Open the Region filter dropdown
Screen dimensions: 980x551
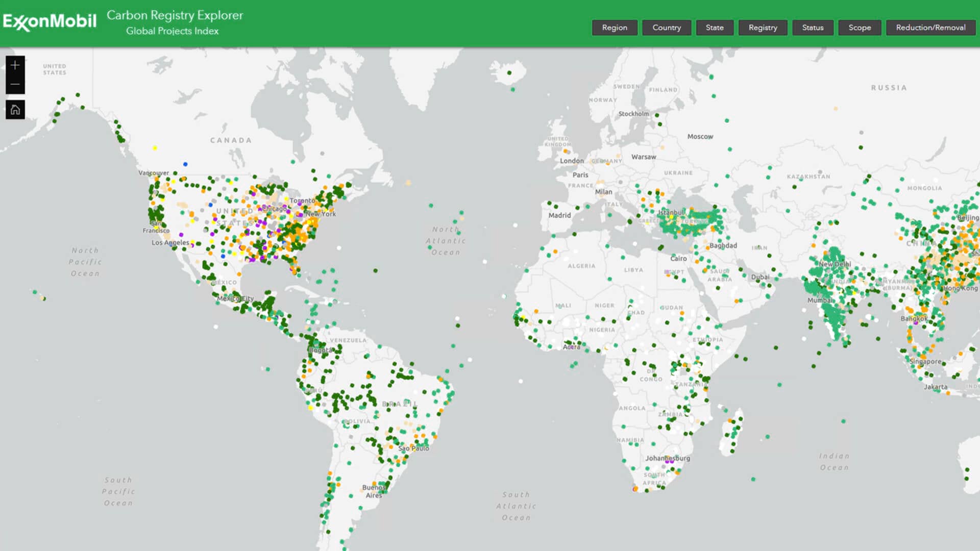tap(615, 28)
